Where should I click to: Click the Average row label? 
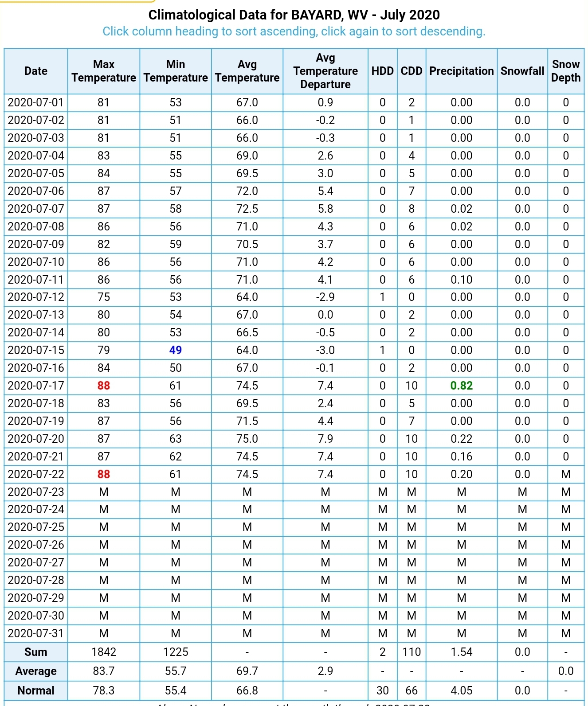[x=36, y=671]
